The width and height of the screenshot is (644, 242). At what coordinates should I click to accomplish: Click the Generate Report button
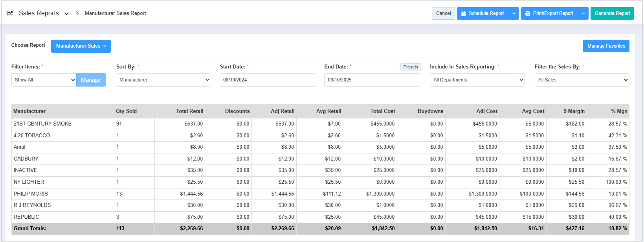click(612, 13)
